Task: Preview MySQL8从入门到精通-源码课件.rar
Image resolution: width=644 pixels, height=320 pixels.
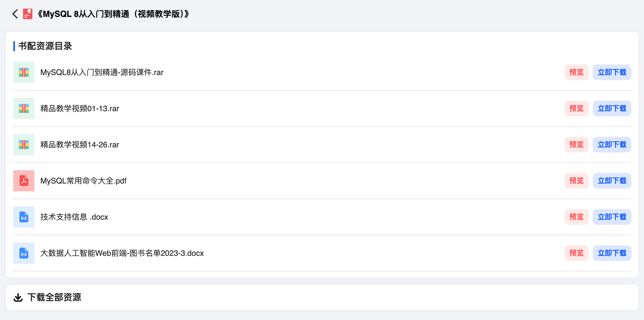Action: point(576,72)
